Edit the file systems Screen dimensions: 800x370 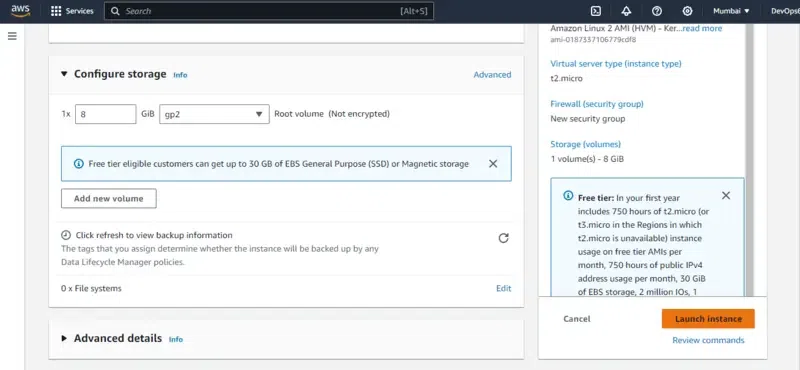tap(504, 288)
